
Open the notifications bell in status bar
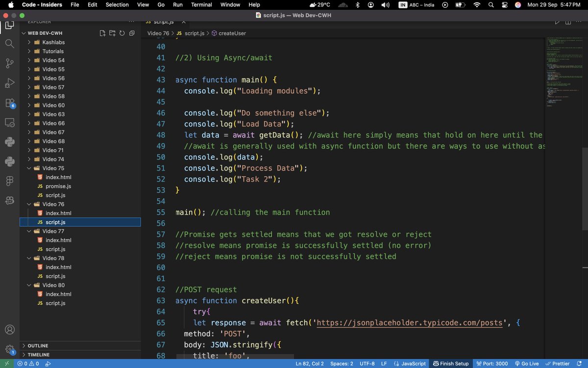tap(580, 364)
